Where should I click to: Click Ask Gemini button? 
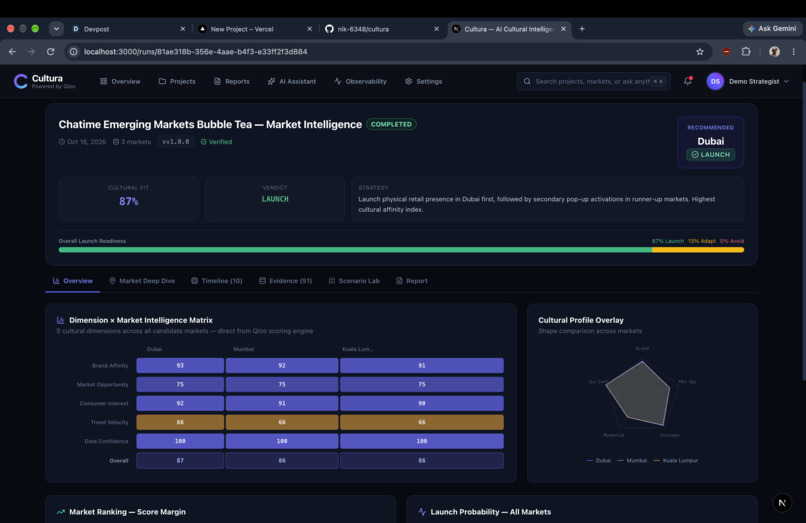(x=772, y=29)
